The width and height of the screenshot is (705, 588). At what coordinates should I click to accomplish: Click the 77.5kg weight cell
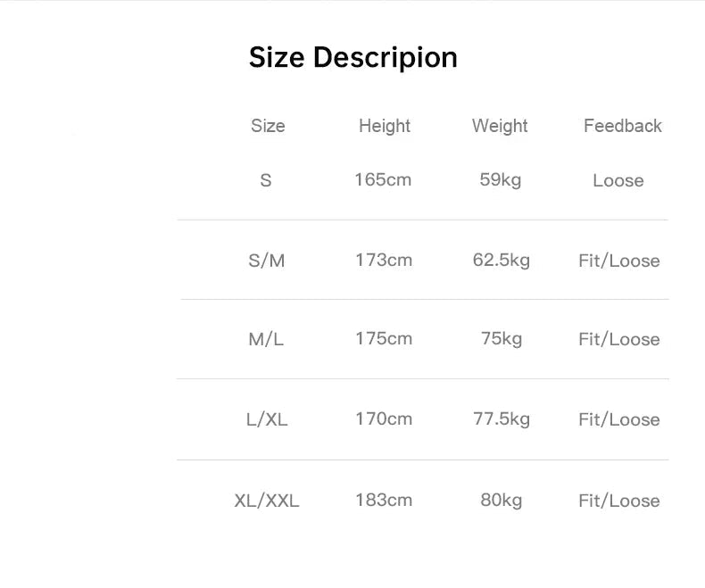coord(501,418)
